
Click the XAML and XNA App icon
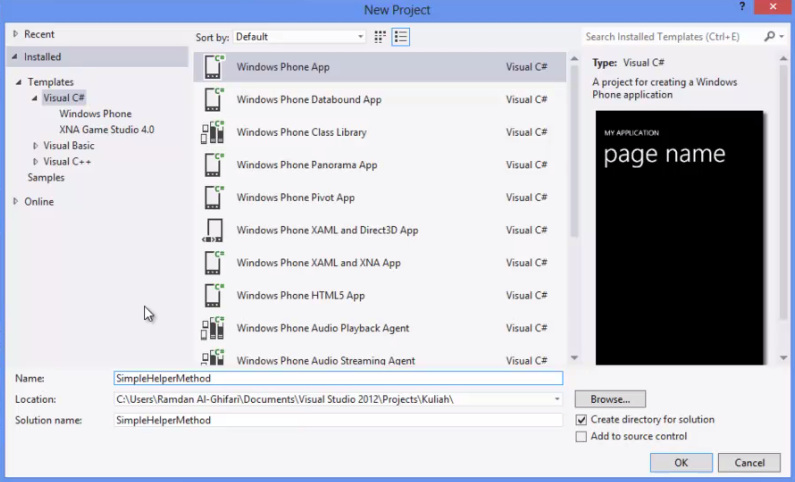point(213,263)
